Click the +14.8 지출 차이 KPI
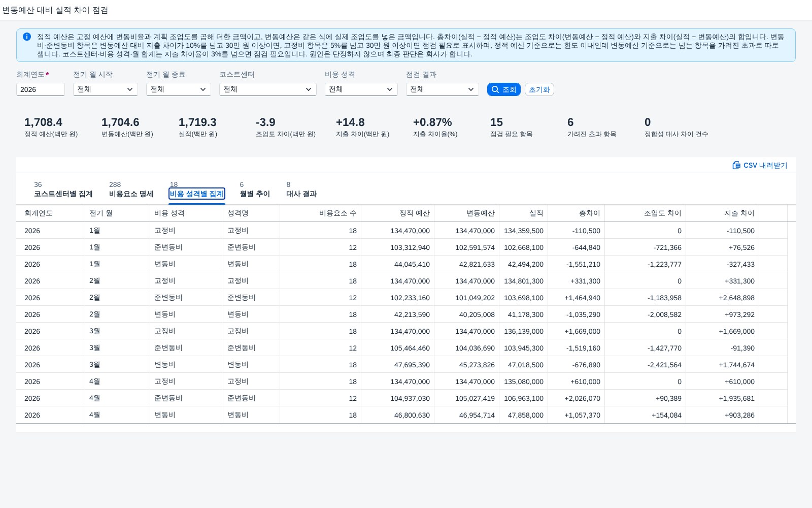 362,127
